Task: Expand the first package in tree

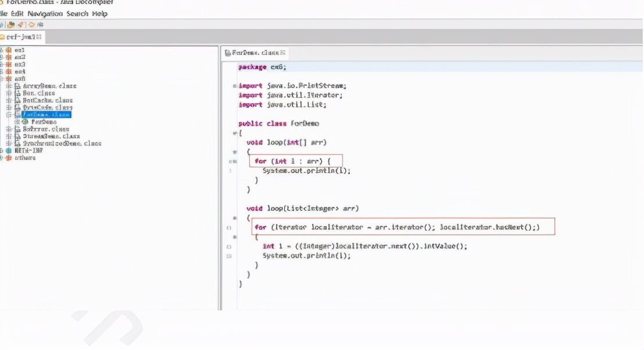Action: point(2,51)
